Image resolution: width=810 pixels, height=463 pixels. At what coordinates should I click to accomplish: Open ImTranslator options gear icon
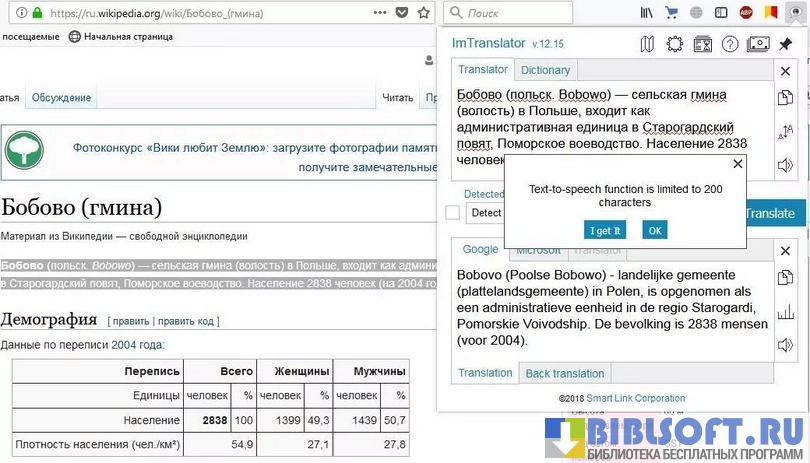click(x=675, y=44)
